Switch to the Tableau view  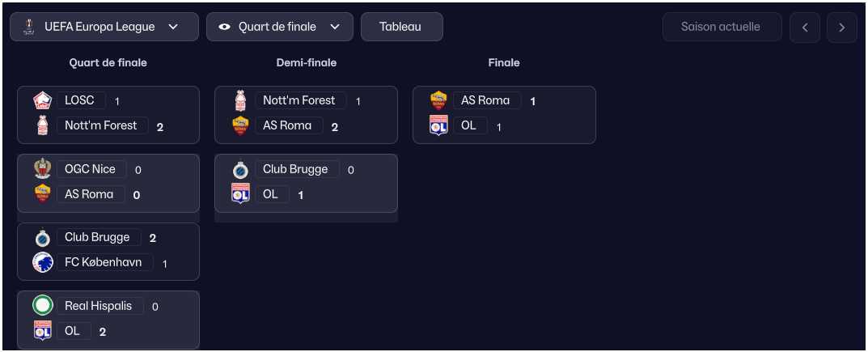coord(401,27)
